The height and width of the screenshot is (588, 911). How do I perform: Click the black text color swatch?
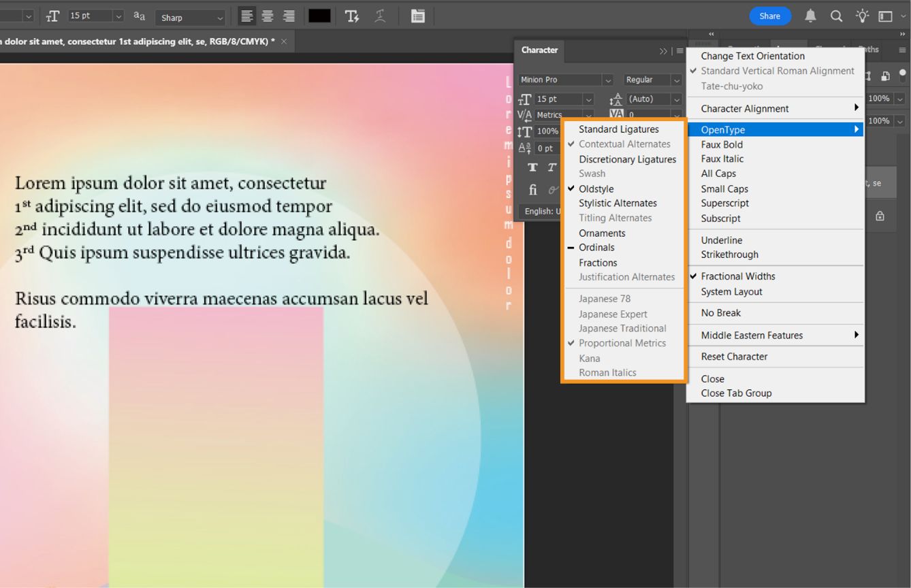click(x=319, y=16)
